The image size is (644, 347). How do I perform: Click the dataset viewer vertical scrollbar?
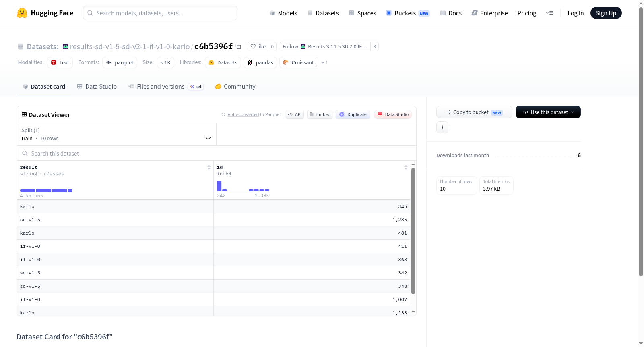click(x=413, y=231)
